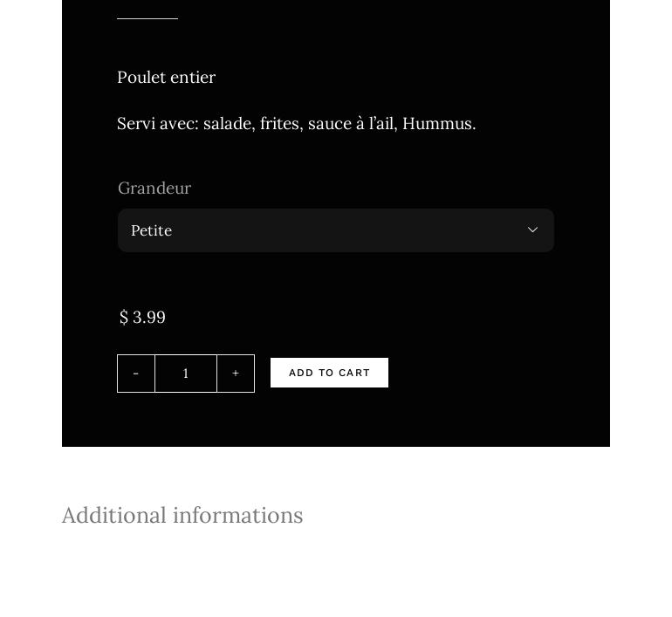Viewport: 672px width, 617px height.
Task: Click the quantity input field
Action: point(186,374)
